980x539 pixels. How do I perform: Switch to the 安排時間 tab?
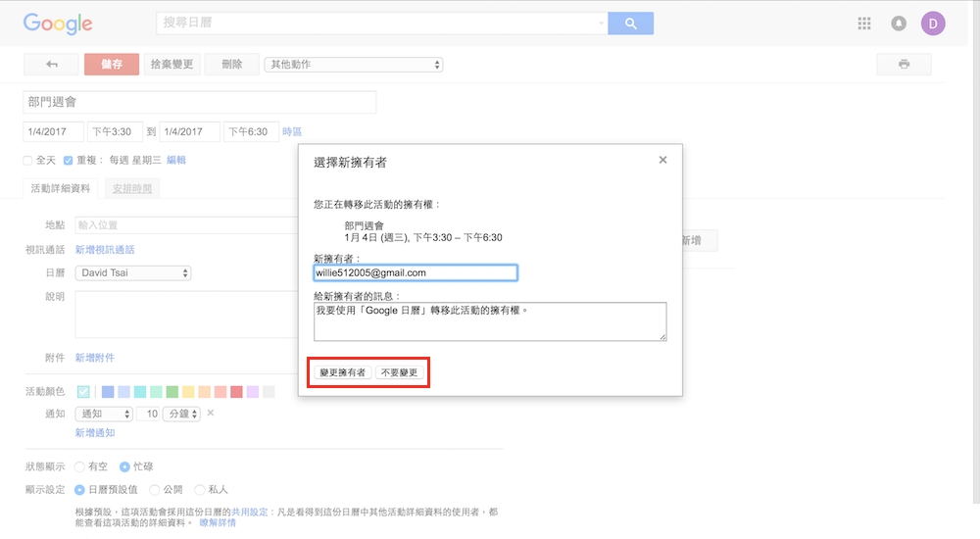click(x=132, y=188)
